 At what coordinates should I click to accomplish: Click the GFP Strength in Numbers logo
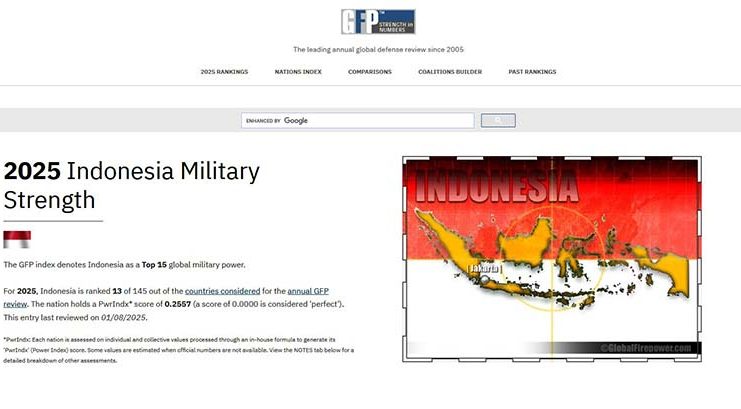377,21
